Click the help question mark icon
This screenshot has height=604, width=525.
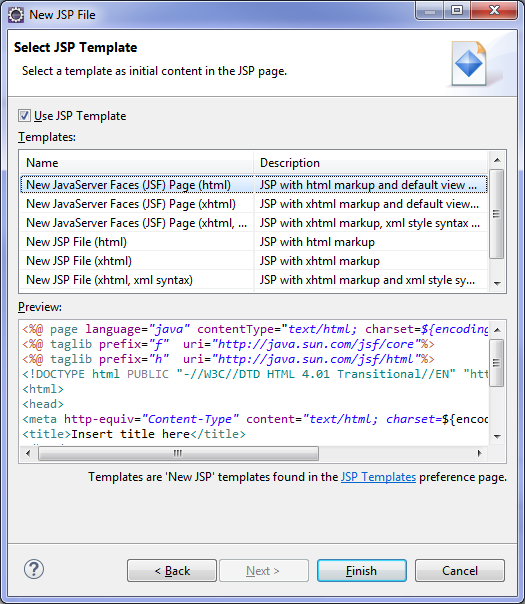(x=34, y=569)
